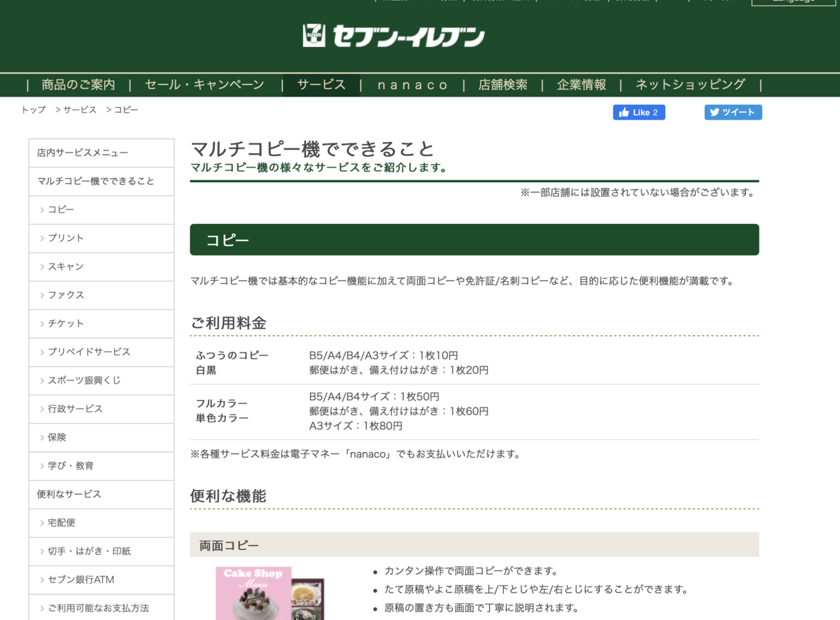Open nanaco navigation item
Screen dimensions: 840x620
[x=412, y=85]
